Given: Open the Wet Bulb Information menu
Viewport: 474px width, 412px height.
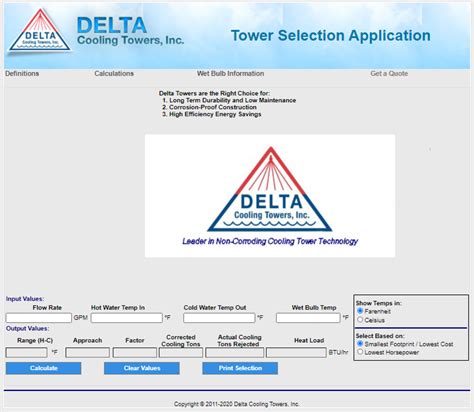Looking at the screenshot, I should (230, 74).
